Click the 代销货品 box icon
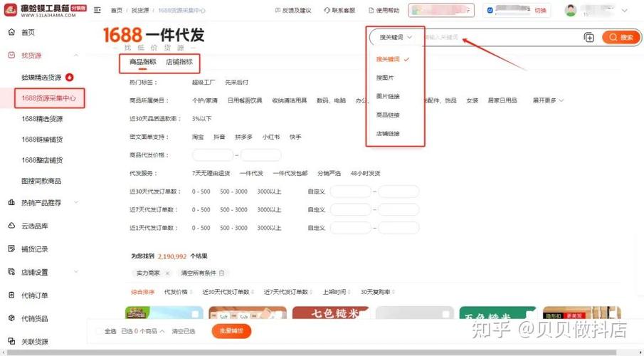 [x=11, y=318]
